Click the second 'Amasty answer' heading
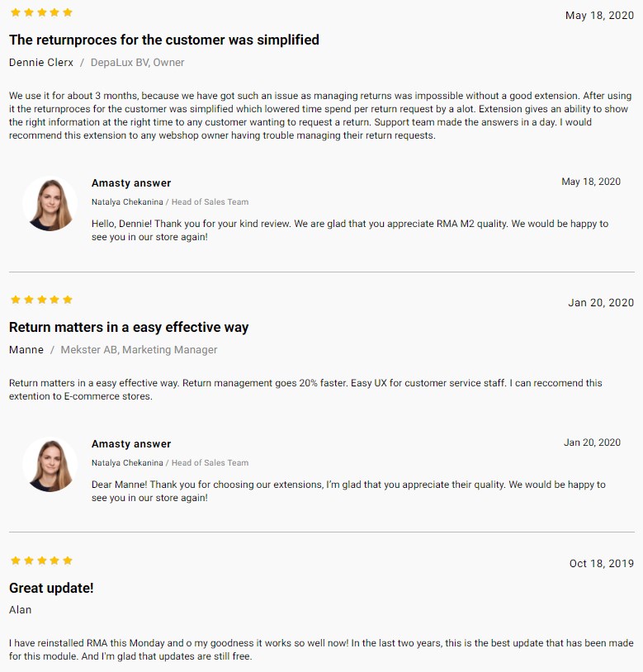The image size is (643, 672). (131, 444)
